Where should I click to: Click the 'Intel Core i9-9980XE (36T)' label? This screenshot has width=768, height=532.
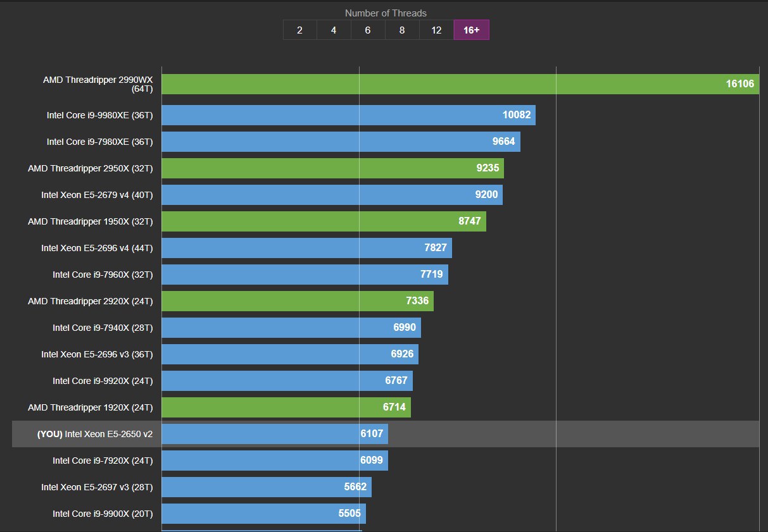pyautogui.click(x=100, y=115)
